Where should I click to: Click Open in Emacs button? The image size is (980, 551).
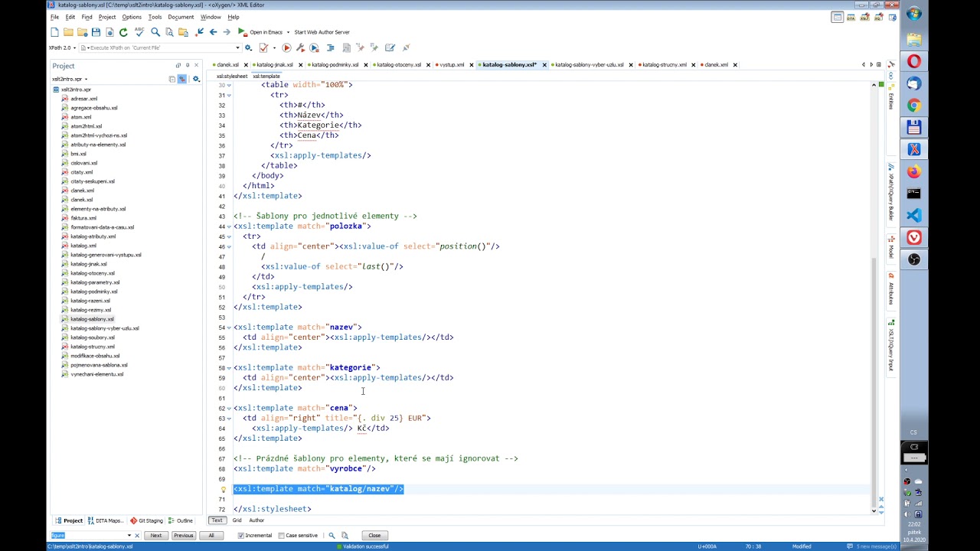[260, 32]
